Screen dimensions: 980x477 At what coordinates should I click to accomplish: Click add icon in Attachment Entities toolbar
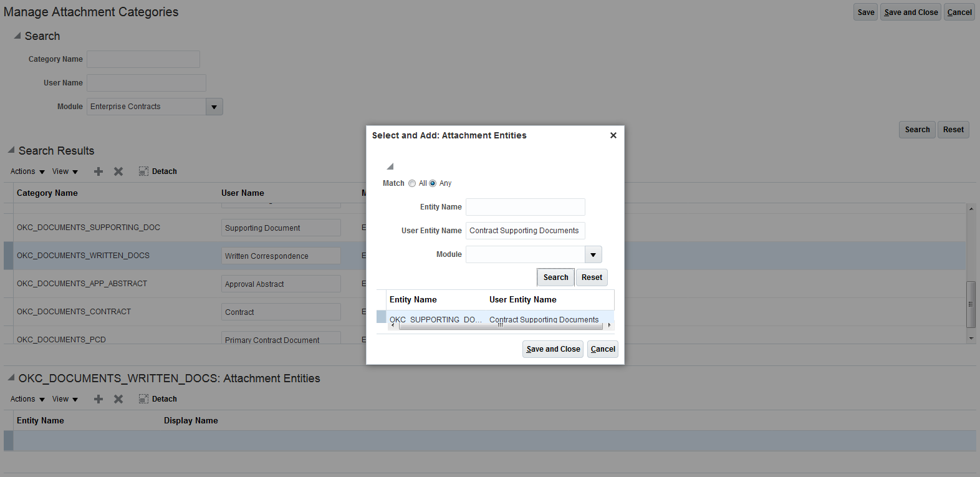point(98,399)
